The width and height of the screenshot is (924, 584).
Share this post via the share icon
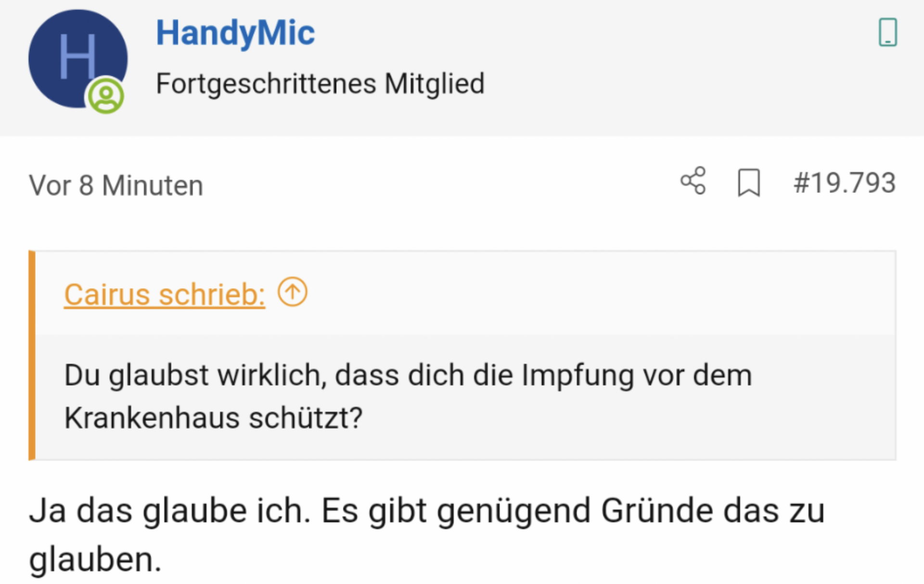pos(693,181)
